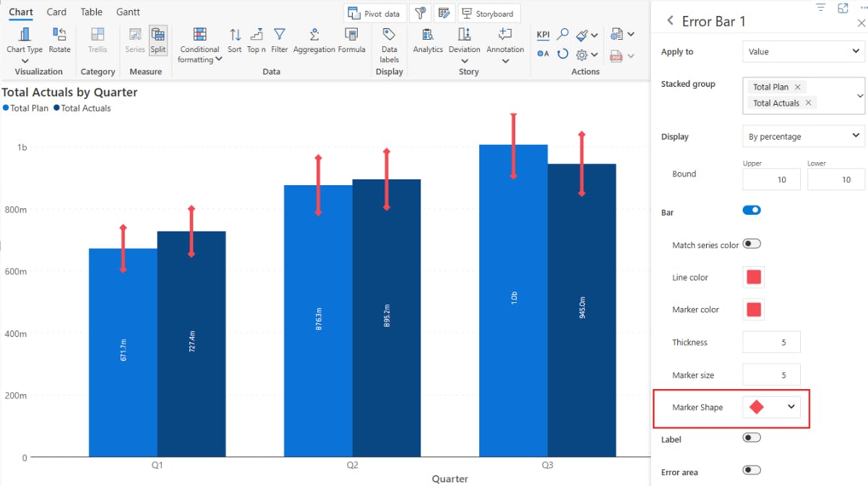The height and width of the screenshot is (486, 868).
Task: Open the Apply to dropdown
Action: click(803, 52)
